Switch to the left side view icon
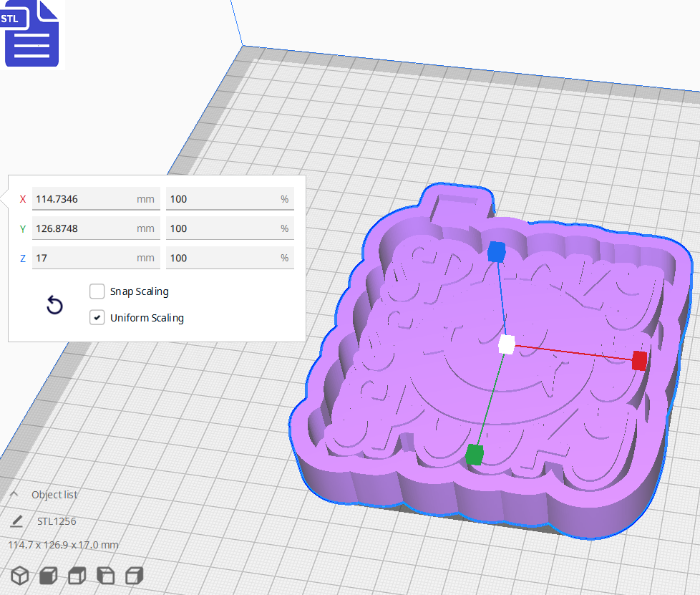The image size is (700, 595). [104, 576]
